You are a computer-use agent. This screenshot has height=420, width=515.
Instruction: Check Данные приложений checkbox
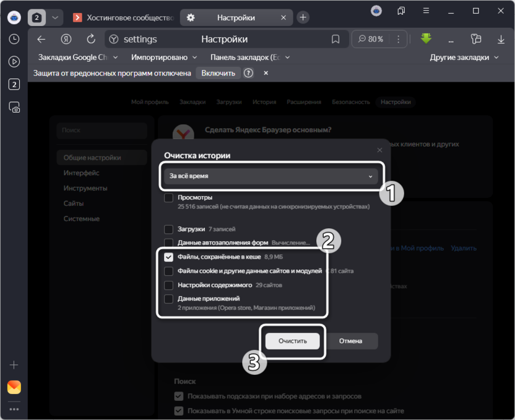pyautogui.click(x=168, y=299)
